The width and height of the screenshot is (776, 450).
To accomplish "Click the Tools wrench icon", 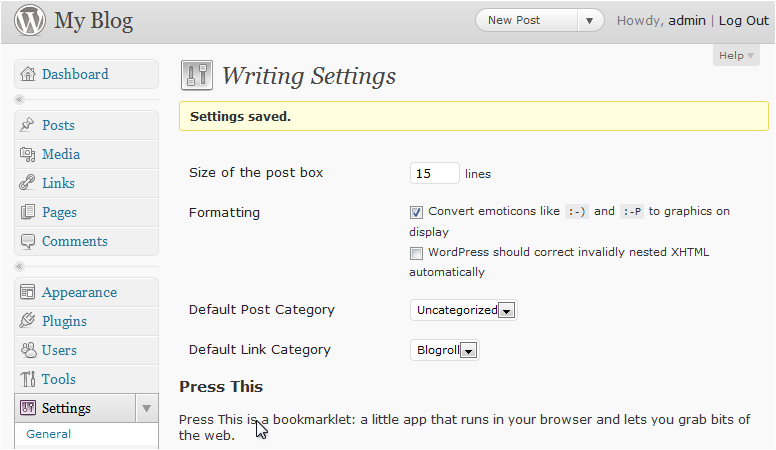I will tap(28, 379).
